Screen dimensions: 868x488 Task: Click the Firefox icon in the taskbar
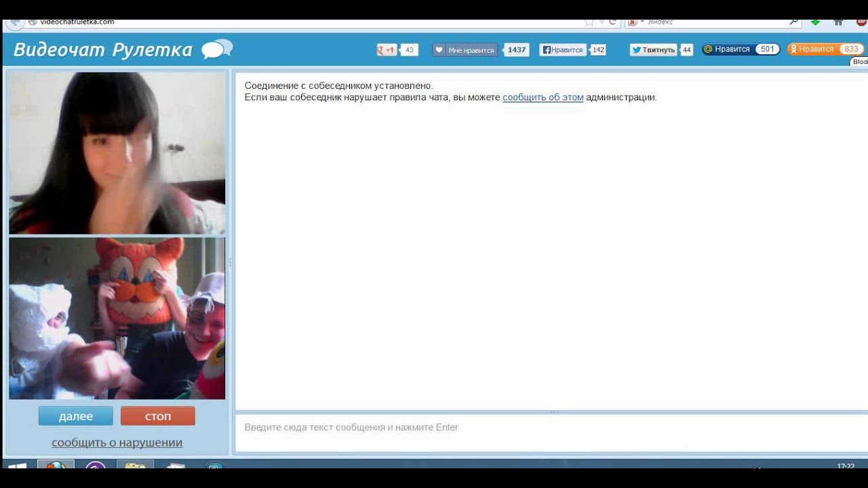pos(55,466)
